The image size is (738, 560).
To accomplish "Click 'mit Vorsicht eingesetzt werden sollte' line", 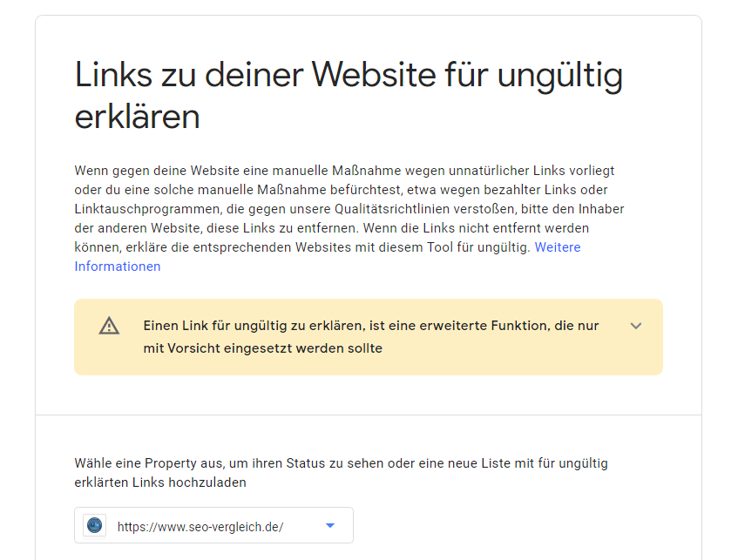I will [263, 348].
